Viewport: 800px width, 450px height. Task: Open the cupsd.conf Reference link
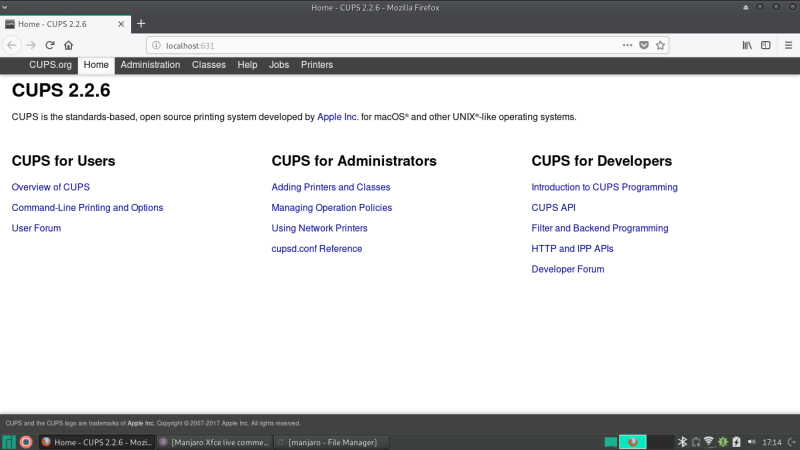(316, 249)
